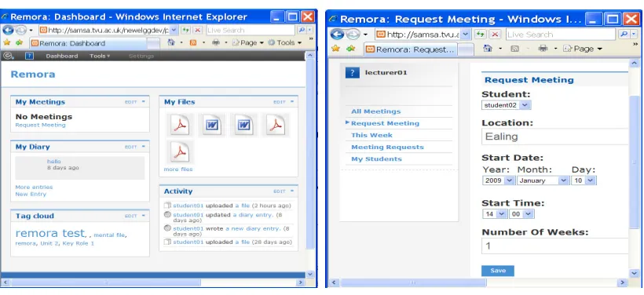Click 'mental file' tag in Tag cloud
Image resolution: width=644 pixels, height=295 pixels.
pos(109,235)
